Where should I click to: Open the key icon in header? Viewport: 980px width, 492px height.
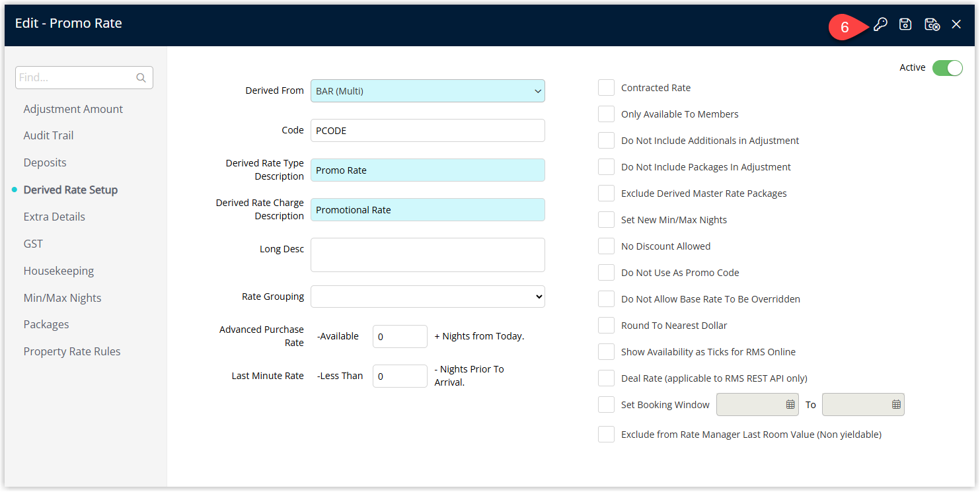coord(880,24)
